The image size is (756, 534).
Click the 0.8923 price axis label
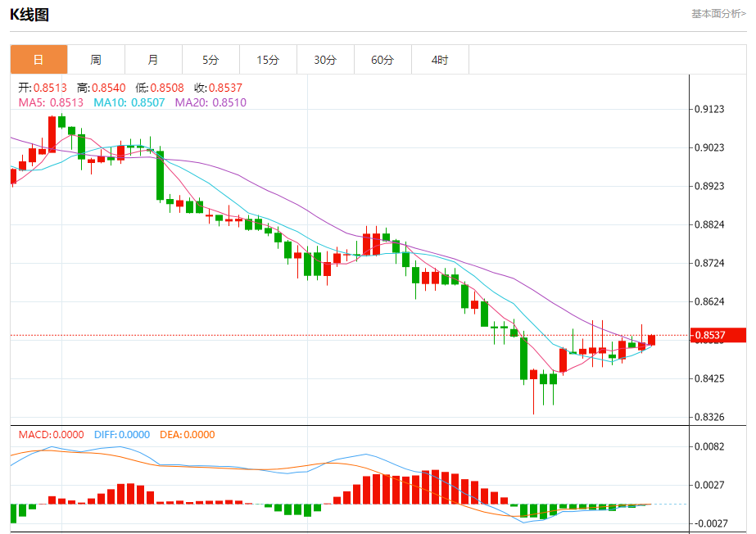(x=709, y=186)
